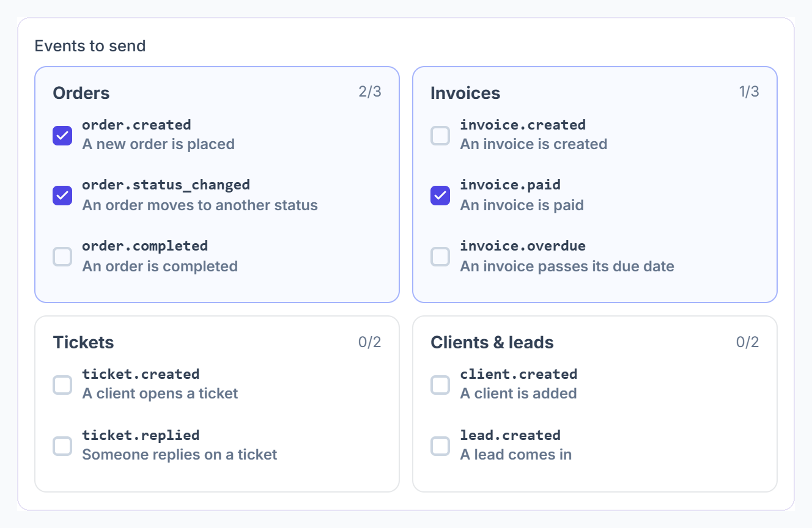Screen dimensions: 812x528
Task: Disable the order.status_changed checkbox
Action: (62, 196)
